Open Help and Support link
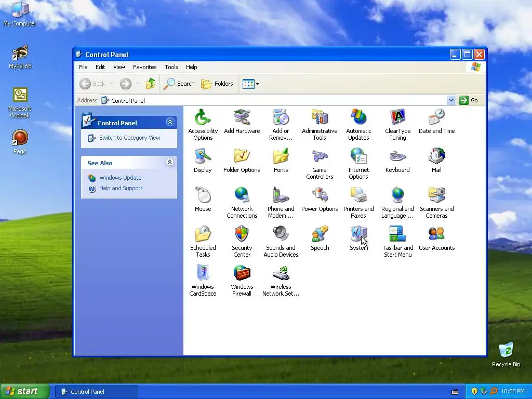The height and width of the screenshot is (399, 532). pyautogui.click(x=121, y=188)
